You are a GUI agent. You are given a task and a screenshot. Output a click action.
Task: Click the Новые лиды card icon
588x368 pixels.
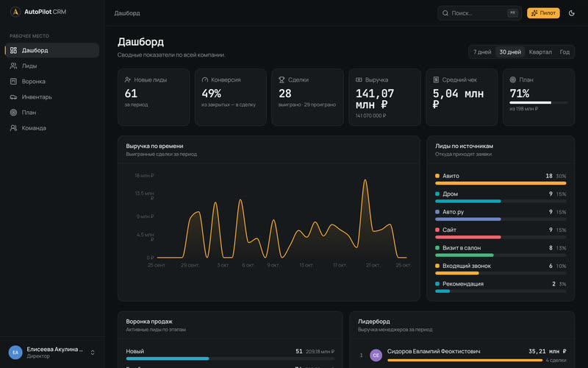(127, 79)
